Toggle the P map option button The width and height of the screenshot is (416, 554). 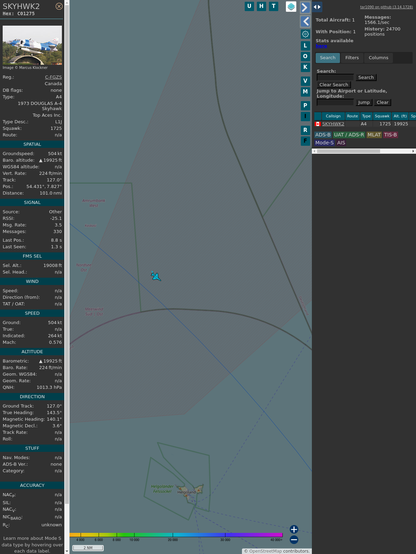coord(305,105)
